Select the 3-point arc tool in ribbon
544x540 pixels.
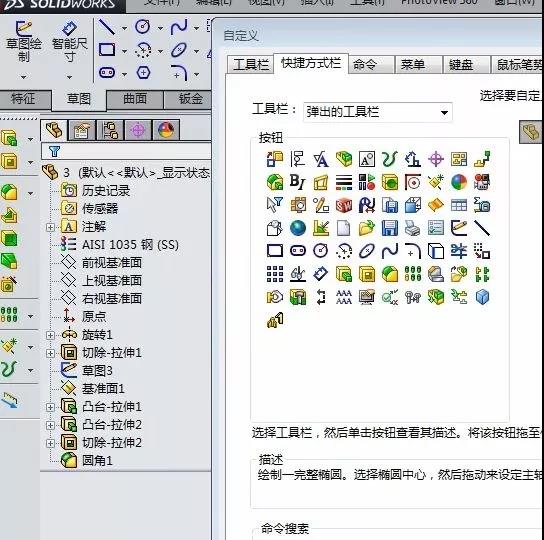tap(143, 50)
